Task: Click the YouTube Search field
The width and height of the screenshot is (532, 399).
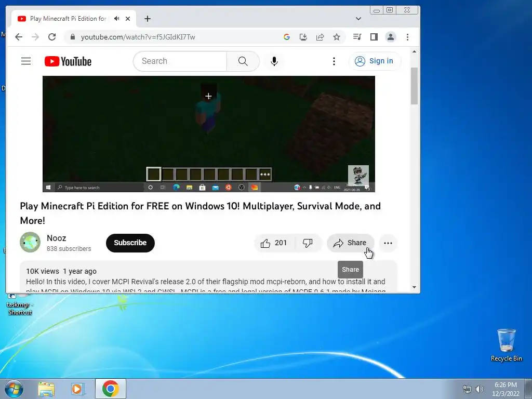Action: 180,61
